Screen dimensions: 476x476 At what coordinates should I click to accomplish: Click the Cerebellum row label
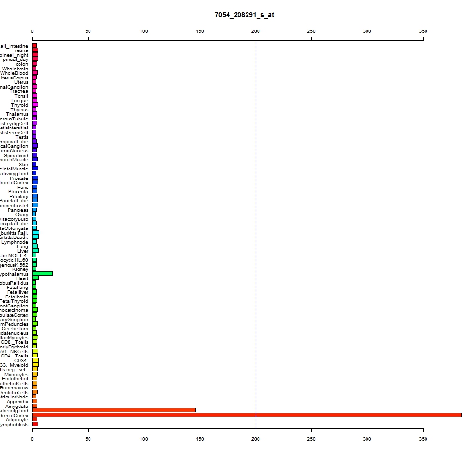(x=15, y=329)
